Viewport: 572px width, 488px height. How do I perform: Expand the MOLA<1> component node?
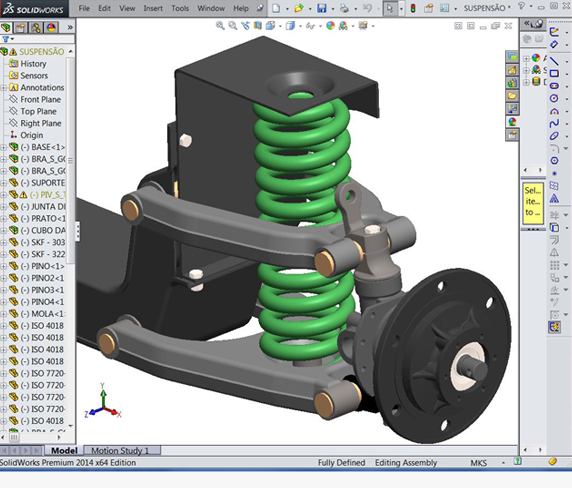click(x=4, y=314)
